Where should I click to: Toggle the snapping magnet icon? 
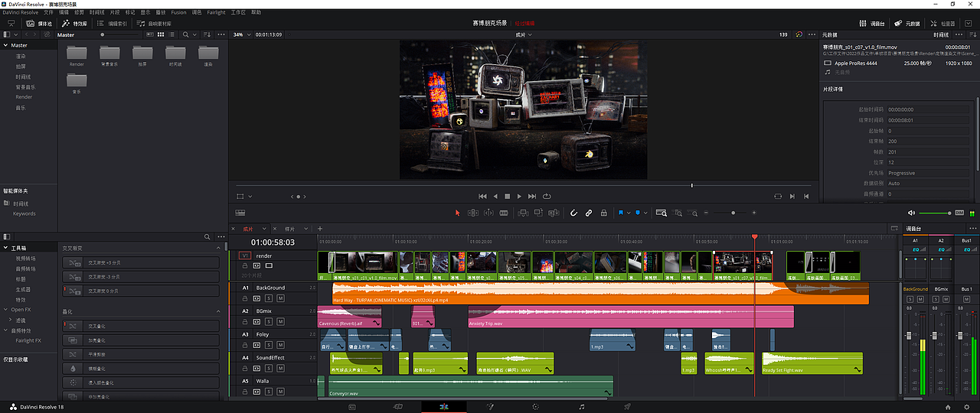(x=573, y=213)
